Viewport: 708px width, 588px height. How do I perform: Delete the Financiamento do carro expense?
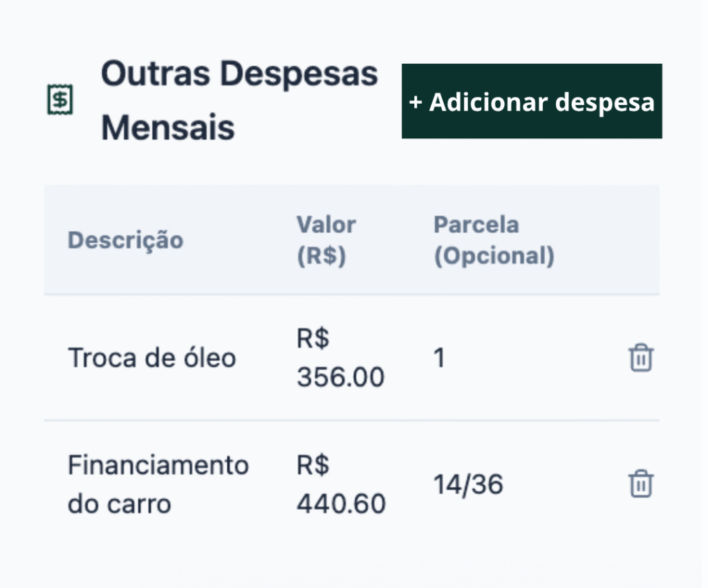click(x=641, y=484)
